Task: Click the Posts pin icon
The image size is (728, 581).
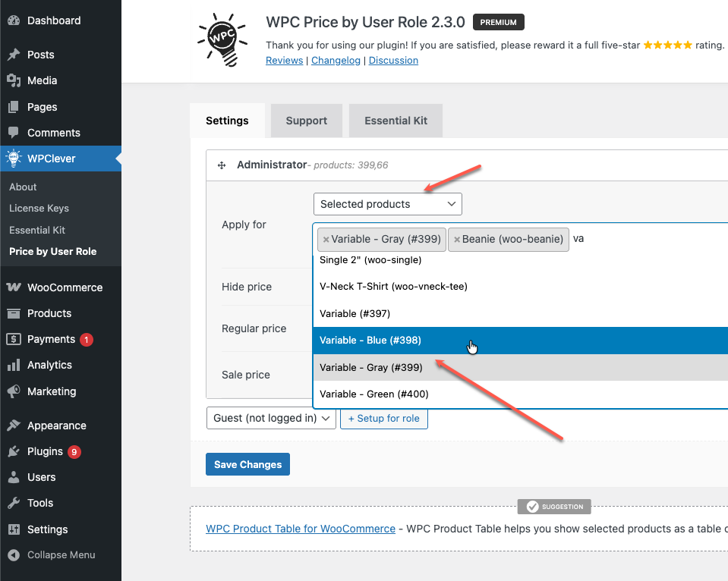Action: 14,55
